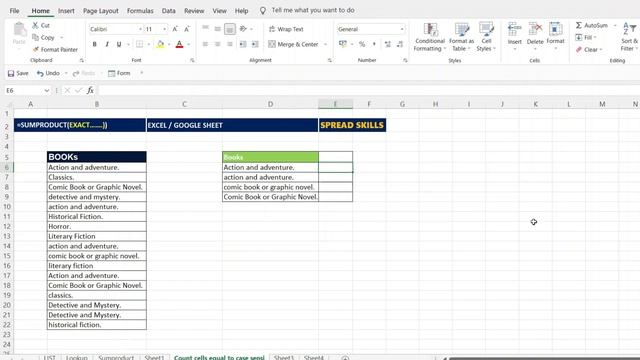
Task: Apply the red Font Color A
Action: (179, 44)
